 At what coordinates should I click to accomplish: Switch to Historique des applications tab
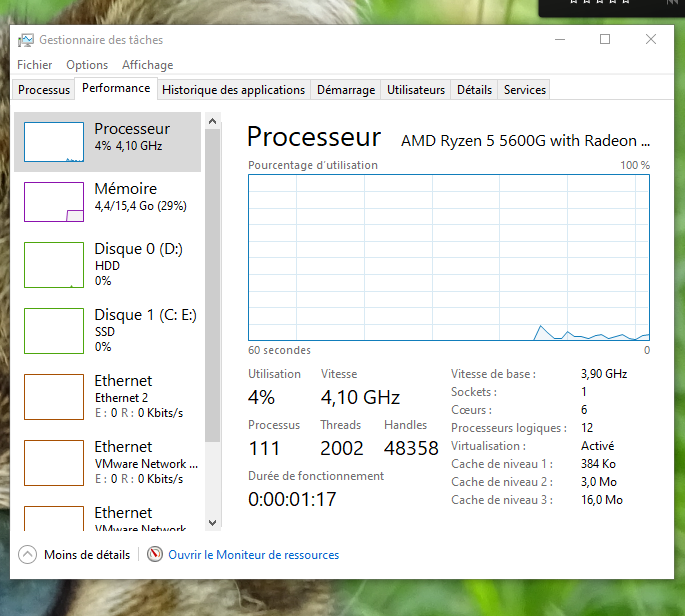pyautogui.click(x=234, y=90)
